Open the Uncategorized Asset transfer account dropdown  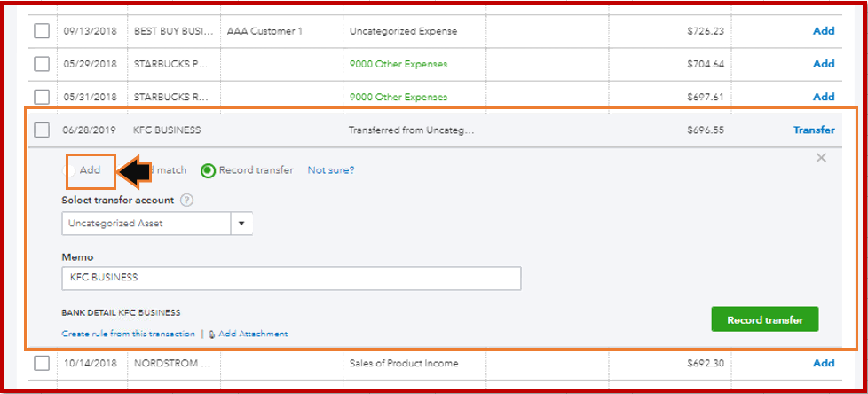tap(241, 224)
